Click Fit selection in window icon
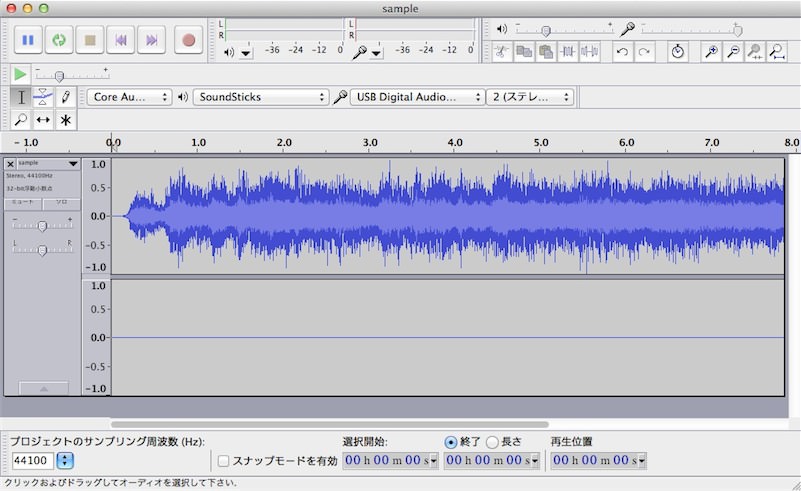Viewport: 801px width, 491px height. tap(755, 52)
